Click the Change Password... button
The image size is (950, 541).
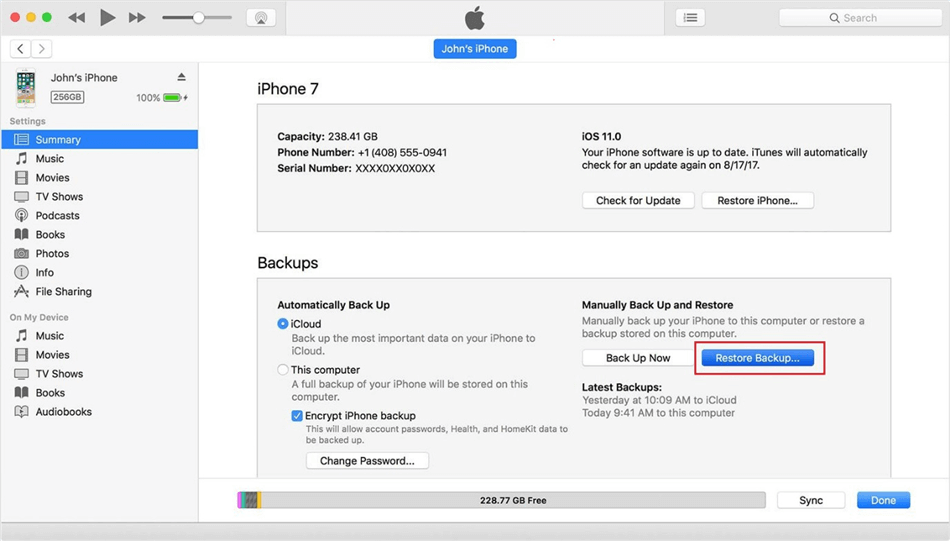pos(367,461)
